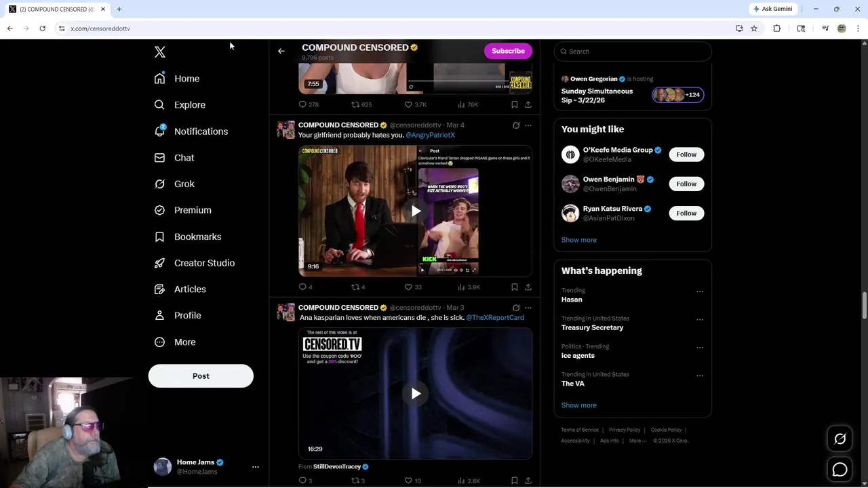868x488 pixels.
Task: Expand the More menu in sidebar
Action: point(175,342)
